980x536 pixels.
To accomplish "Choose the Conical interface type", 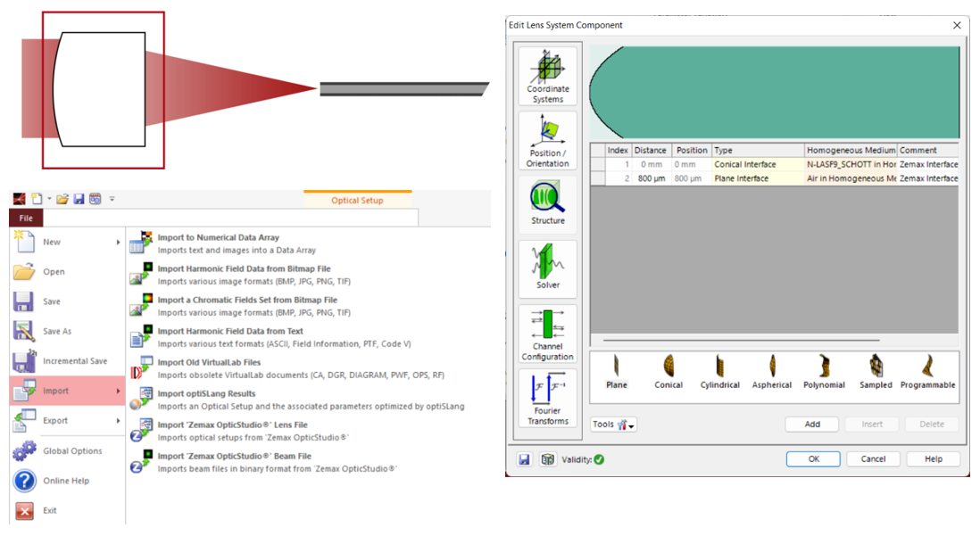I will tap(669, 372).
